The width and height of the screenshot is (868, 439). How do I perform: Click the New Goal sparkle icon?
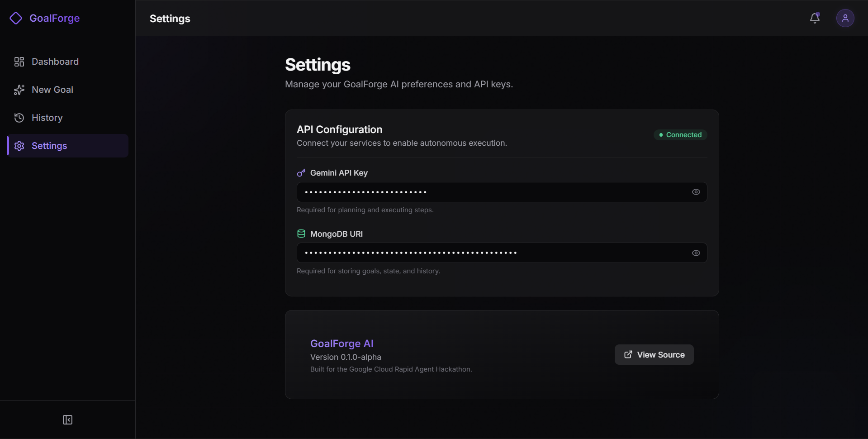pos(19,90)
